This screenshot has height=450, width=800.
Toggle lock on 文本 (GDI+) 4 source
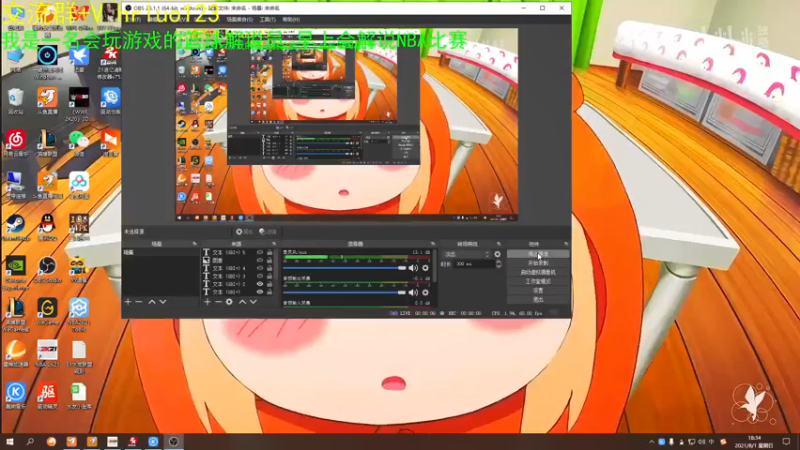(x=269, y=268)
